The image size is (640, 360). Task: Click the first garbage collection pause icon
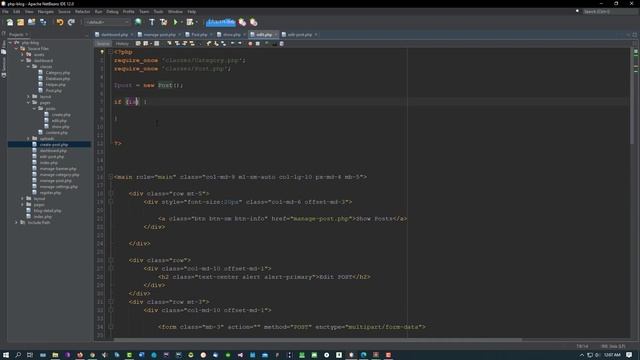242,22
